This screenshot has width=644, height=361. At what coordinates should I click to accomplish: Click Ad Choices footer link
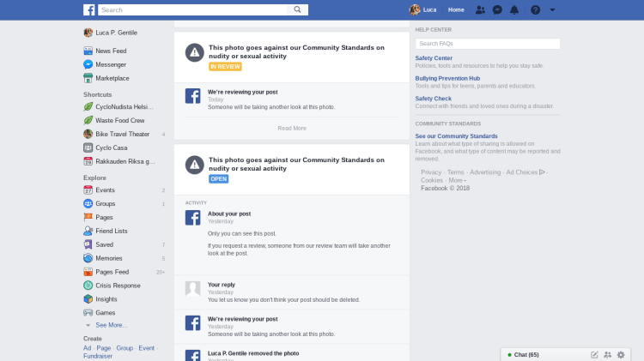(x=526, y=172)
